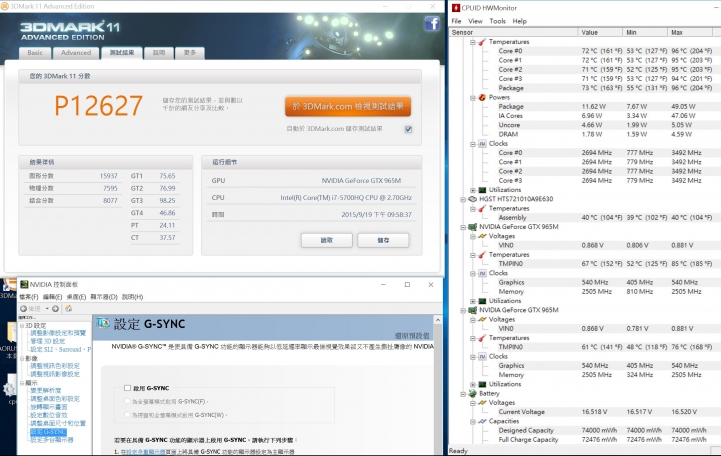
Task: Click the Min column header
Action: (x=645, y=33)
